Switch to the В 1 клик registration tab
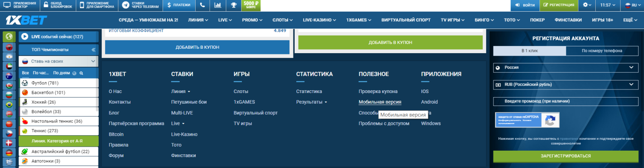This screenshot has width=644, height=168. pyautogui.click(x=530, y=51)
